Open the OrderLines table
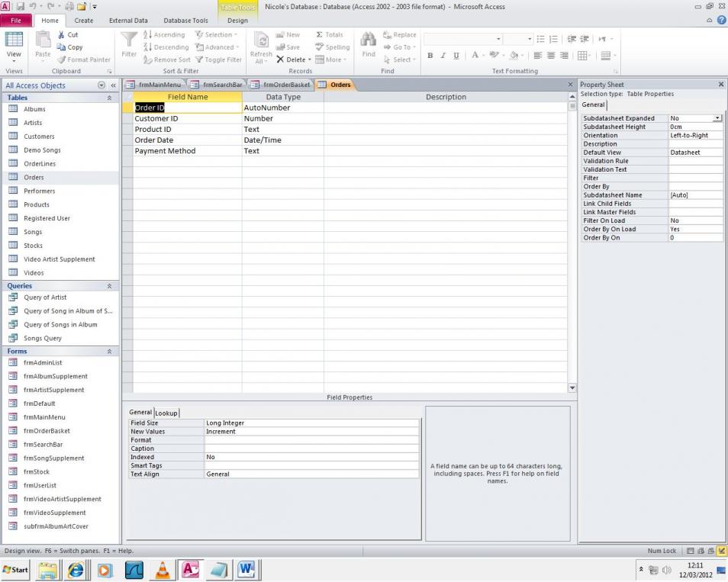The width and height of the screenshot is (728, 582). (40, 164)
